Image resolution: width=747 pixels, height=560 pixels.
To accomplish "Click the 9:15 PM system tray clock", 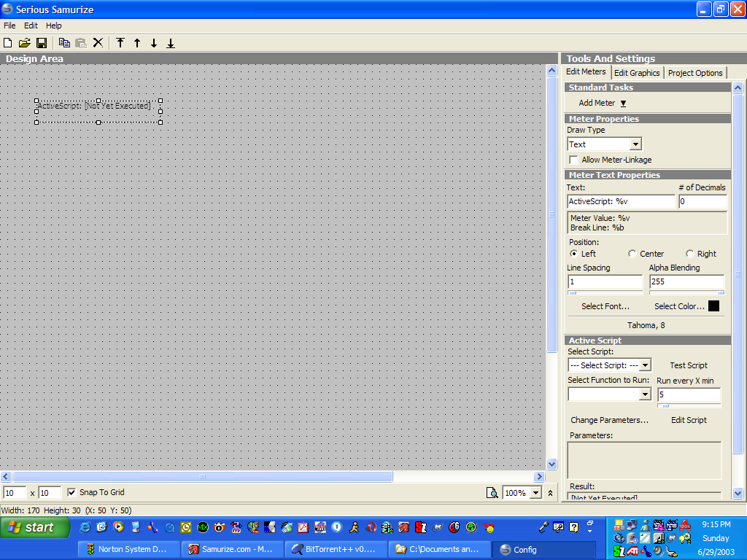I will pyautogui.click(x=716, y=524).
